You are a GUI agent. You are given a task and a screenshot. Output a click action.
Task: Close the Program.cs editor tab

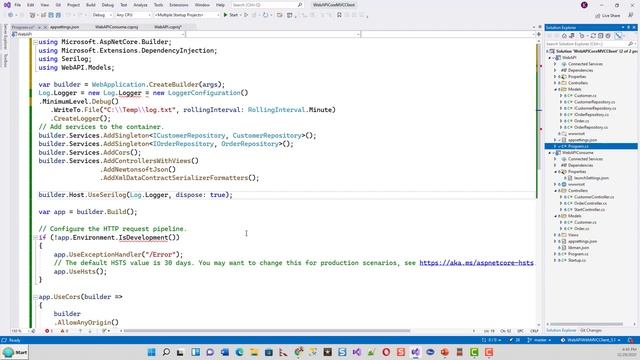pos(45,27)
